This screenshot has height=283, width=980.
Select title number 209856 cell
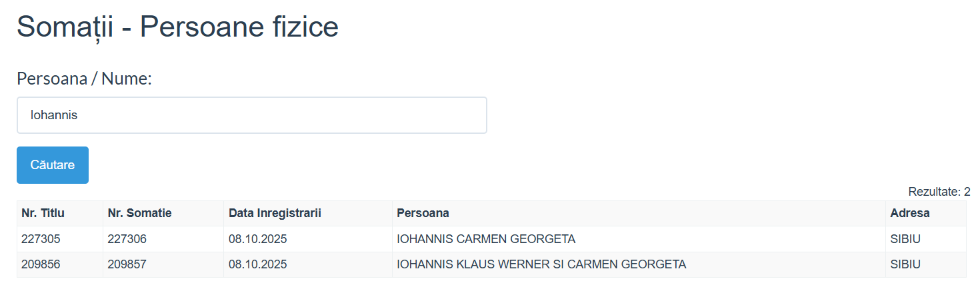41,264
